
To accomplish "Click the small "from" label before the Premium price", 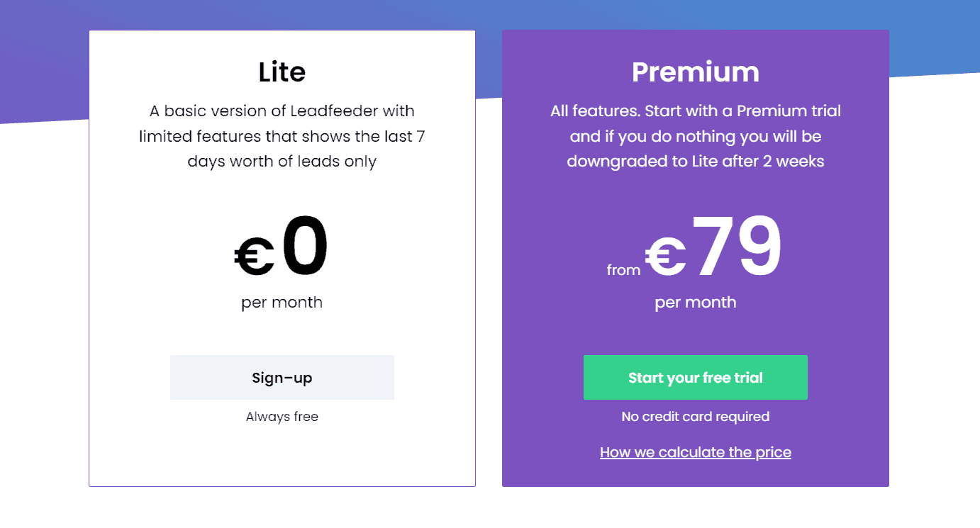I will (x=623, y=270).
